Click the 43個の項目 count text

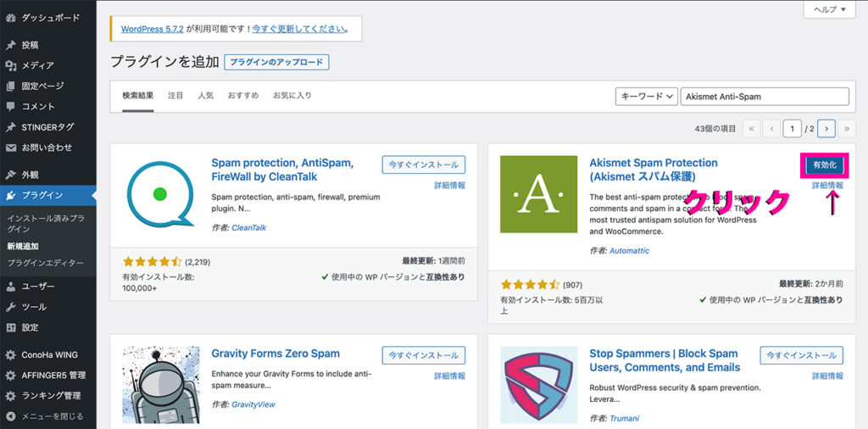pos(715,128)
